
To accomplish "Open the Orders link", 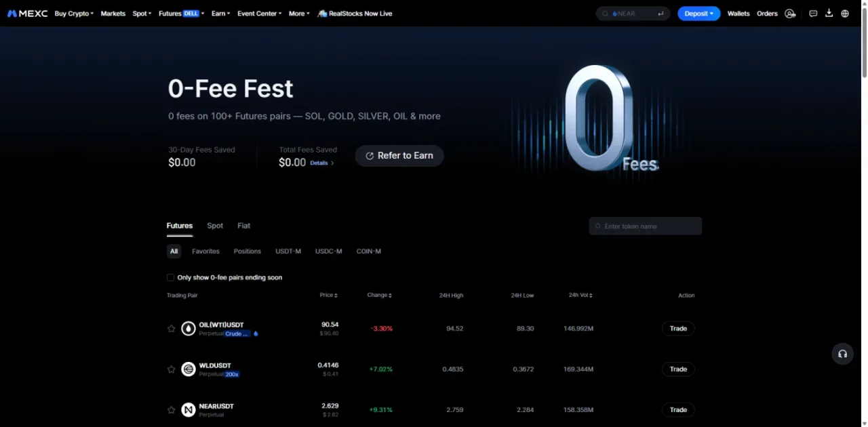I will 767,14.
